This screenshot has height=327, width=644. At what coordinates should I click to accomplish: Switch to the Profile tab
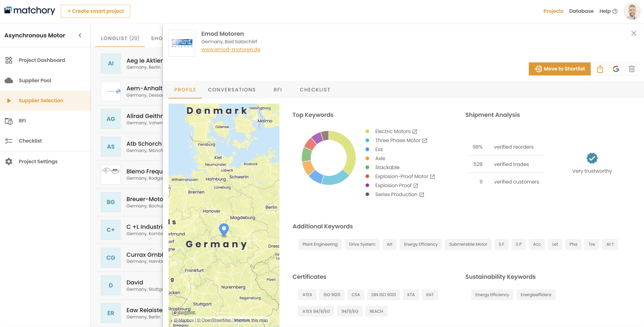click(185, 90)
